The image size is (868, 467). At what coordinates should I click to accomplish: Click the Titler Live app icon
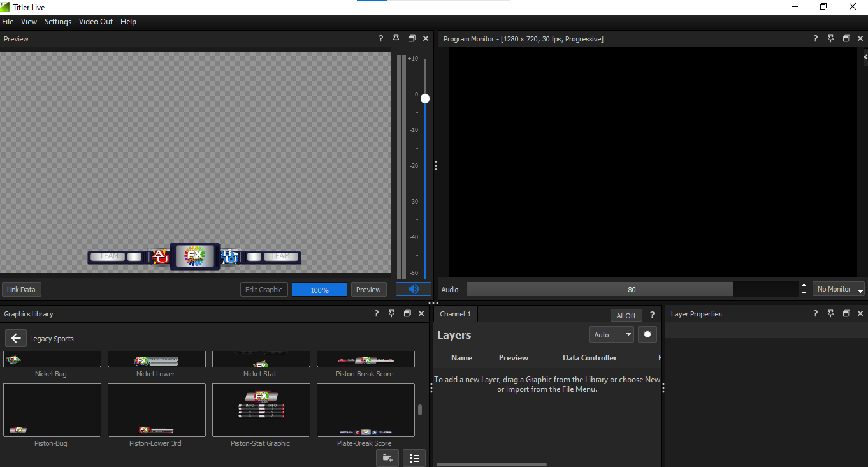5,7
